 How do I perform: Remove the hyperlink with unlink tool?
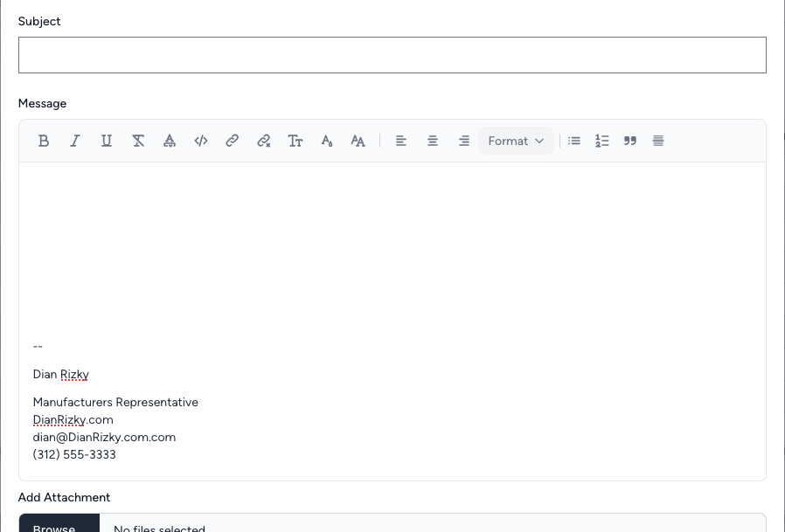263,141
